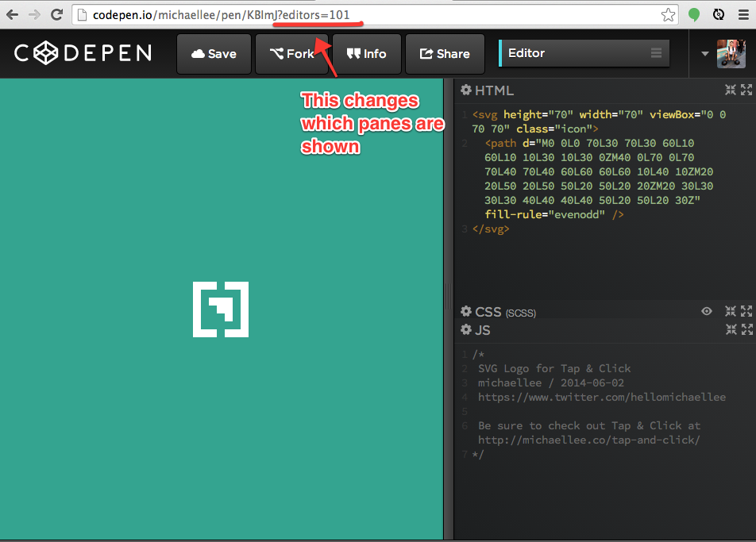Click the code text 'class="icon">'
756x542 pixels.
(557, 129)
